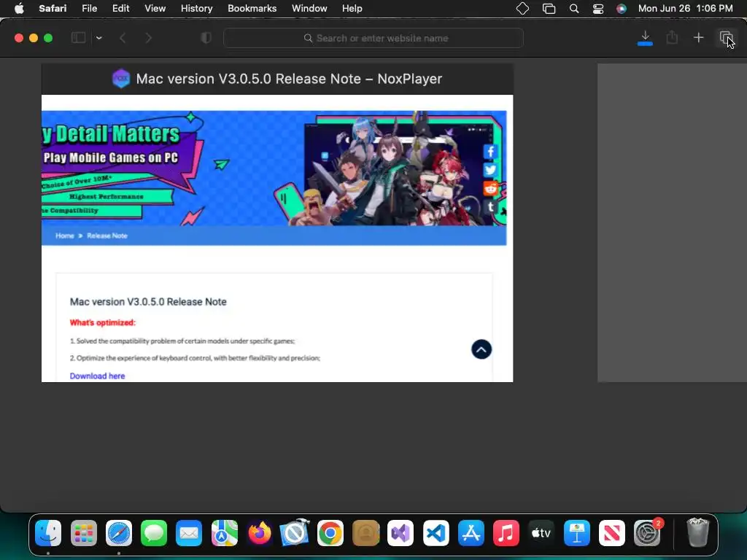Focus the Search or enter website name field
This screenshot has width=747, height=560.
(x=373, y=38)
